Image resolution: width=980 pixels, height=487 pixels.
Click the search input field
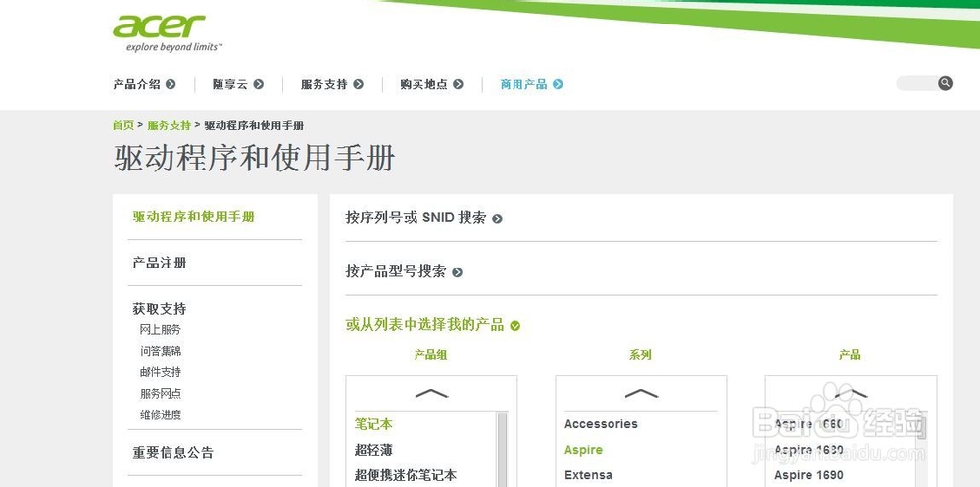click(x=916, y=83)
